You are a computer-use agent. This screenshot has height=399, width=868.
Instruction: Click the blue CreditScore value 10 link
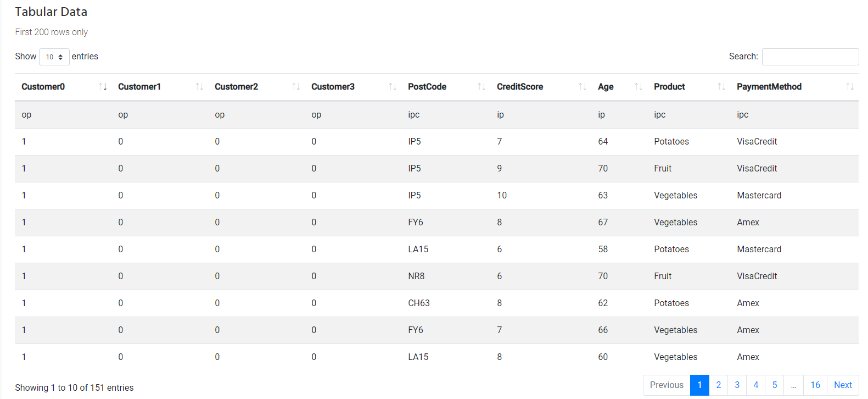(501, 195)
